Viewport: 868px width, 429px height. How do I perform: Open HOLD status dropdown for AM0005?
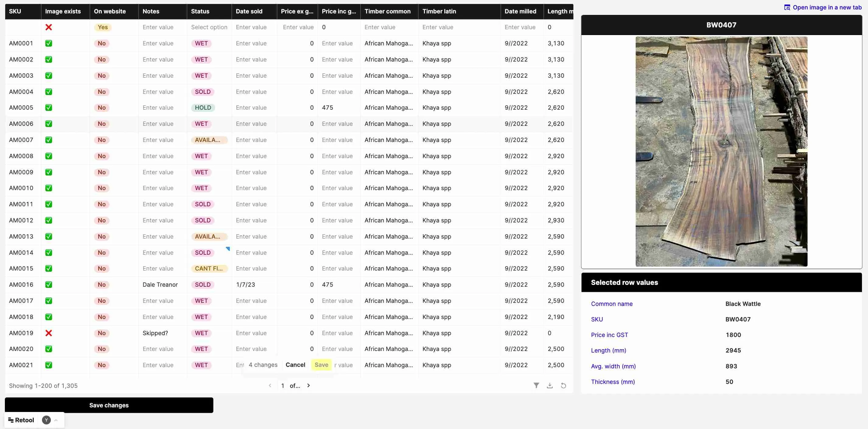tap(203, 108)
